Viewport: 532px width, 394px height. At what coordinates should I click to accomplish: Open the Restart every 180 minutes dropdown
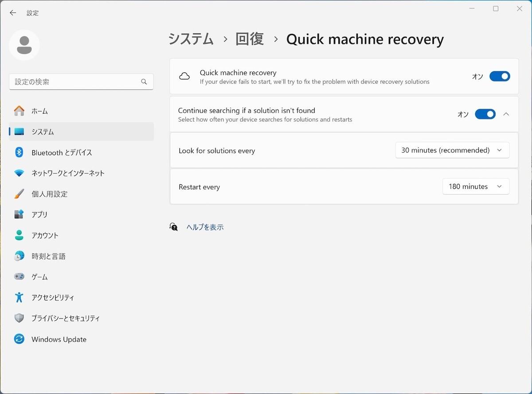[x=475, y=187]
